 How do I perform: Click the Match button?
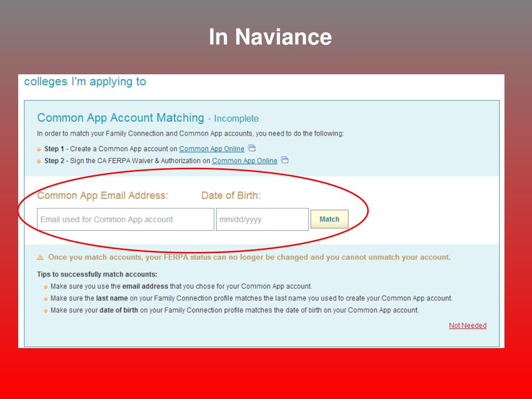click(x=329, y=219)
